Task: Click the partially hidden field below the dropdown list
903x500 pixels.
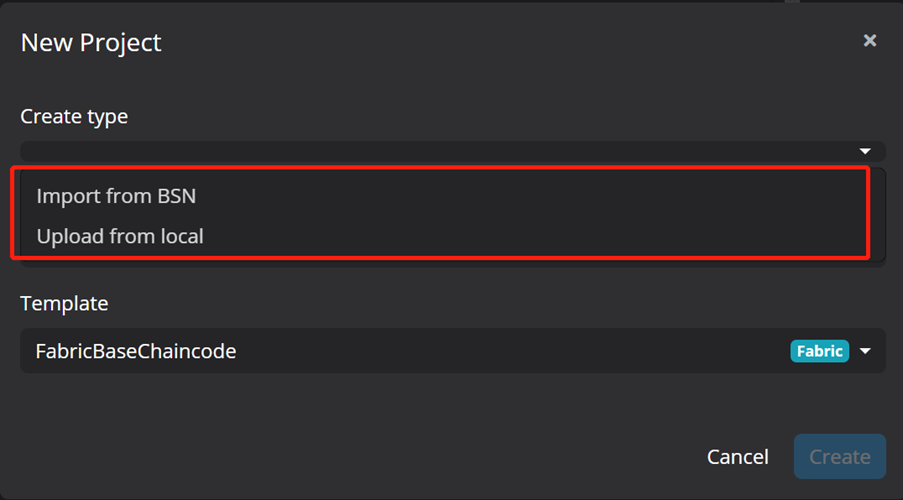Action: click(453, 263)
